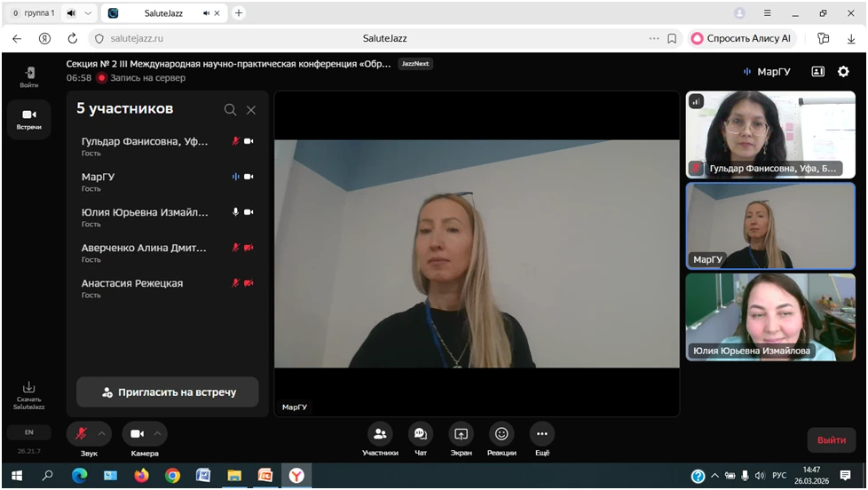This screenshot has width=868, height=490.
Task: Select the Войти sidebar item
Action: pos(28,75)
